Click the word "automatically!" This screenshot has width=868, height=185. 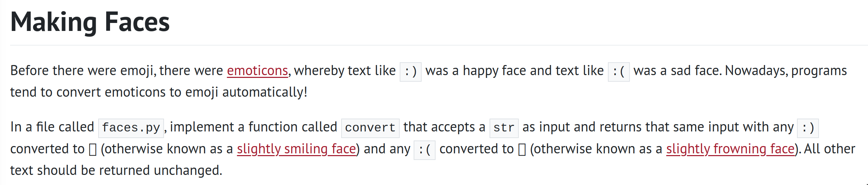point(265,92)
